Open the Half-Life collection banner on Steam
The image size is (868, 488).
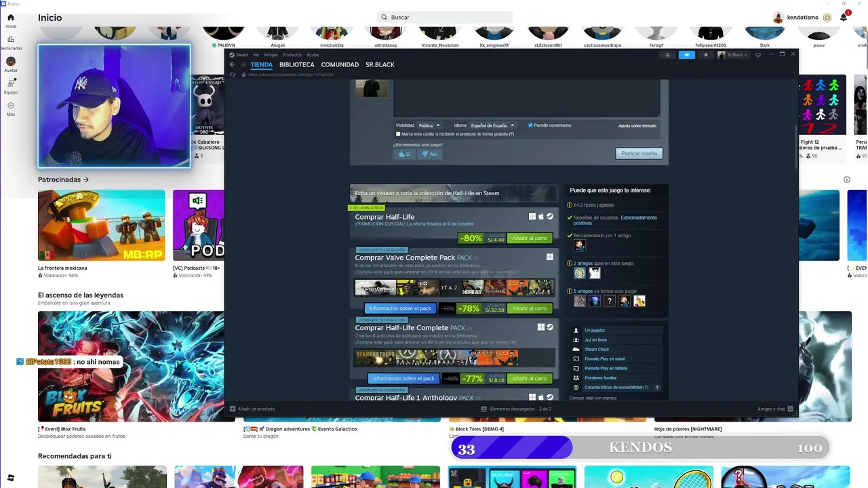click(454, 193)
